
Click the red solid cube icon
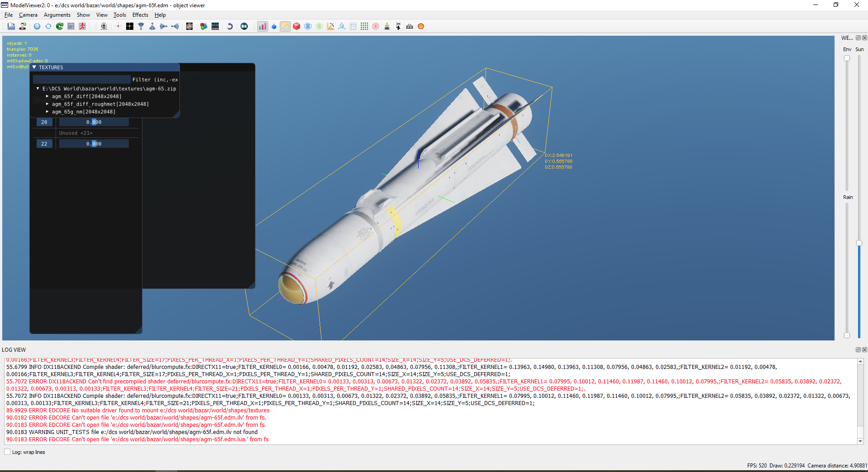297,27
